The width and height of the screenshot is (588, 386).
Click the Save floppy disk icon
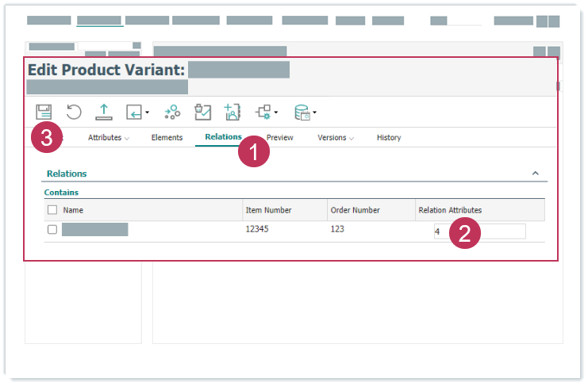coord(44,112)
